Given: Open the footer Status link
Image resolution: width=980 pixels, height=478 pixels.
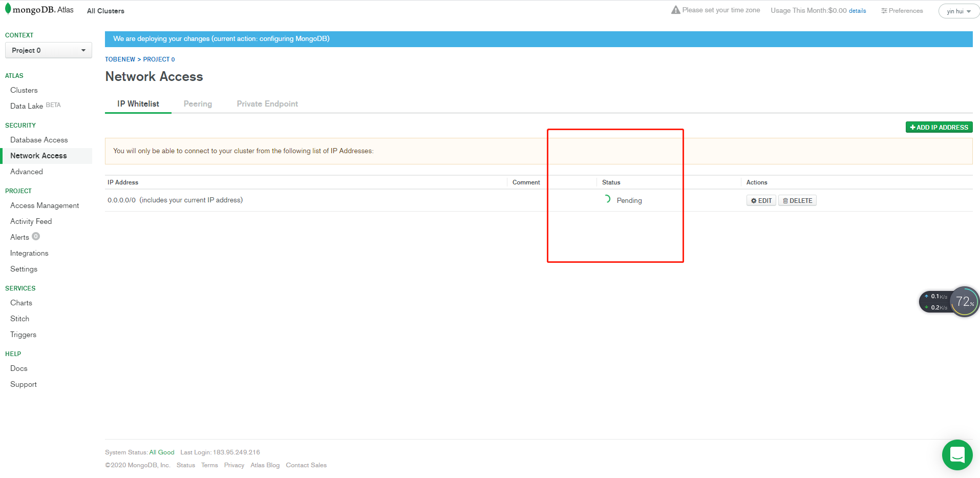Looking at the screenshot, I should point(186,465).
